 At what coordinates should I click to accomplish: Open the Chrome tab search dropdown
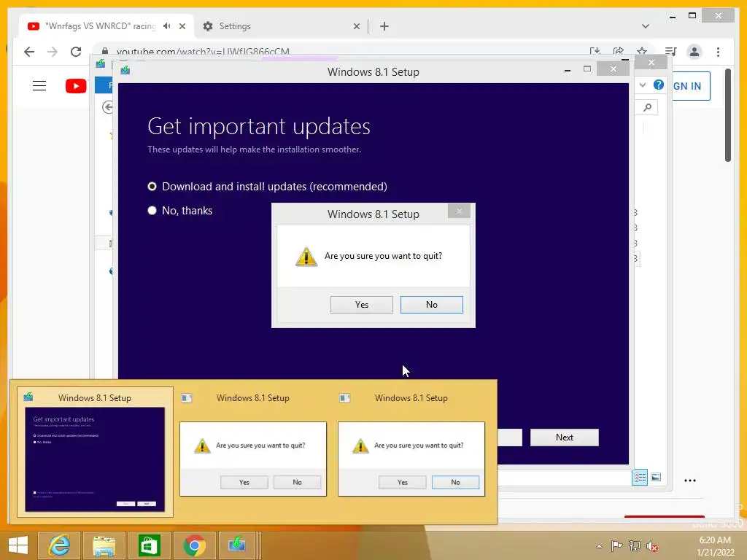click(x=645, y=26)
